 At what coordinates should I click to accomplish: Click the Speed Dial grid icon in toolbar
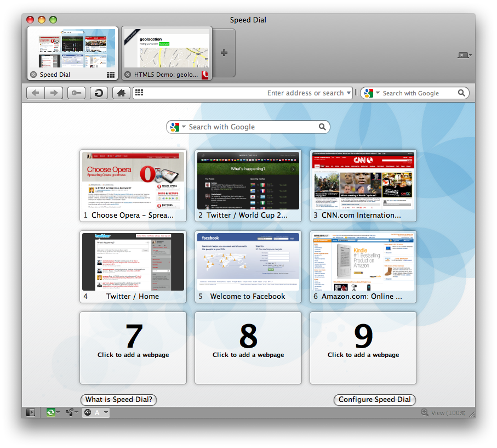click(x=139, y=93)
